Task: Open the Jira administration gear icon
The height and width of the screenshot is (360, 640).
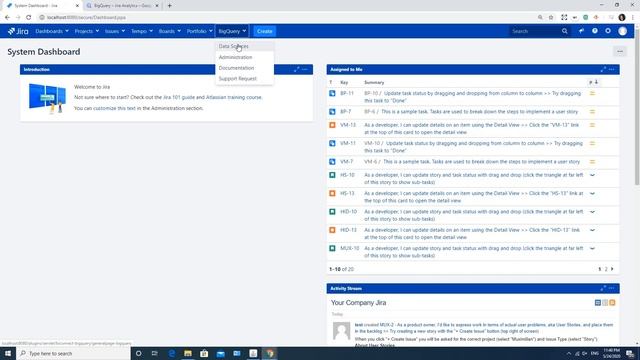Action: (608, 31)
